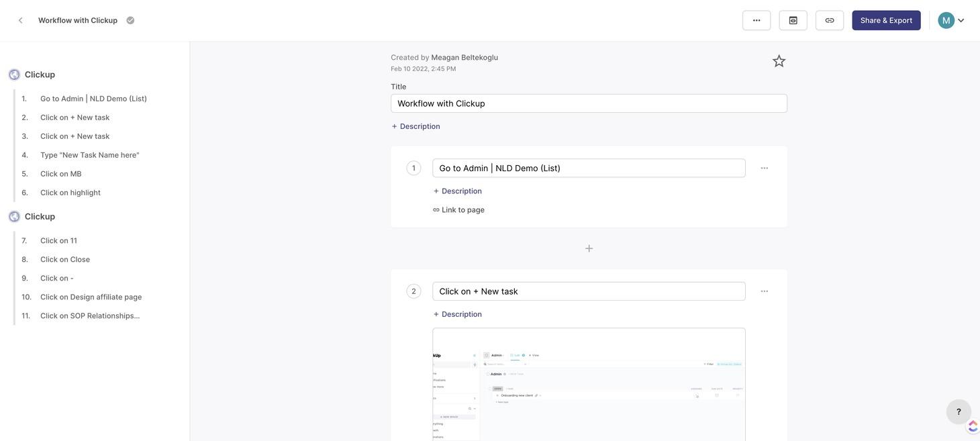Click the copy link icon button
980x441 pixels.
pos(830,20)
